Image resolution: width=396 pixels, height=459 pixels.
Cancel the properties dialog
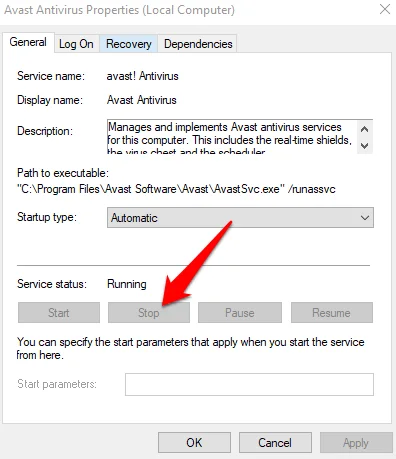(x=275, y=443)
